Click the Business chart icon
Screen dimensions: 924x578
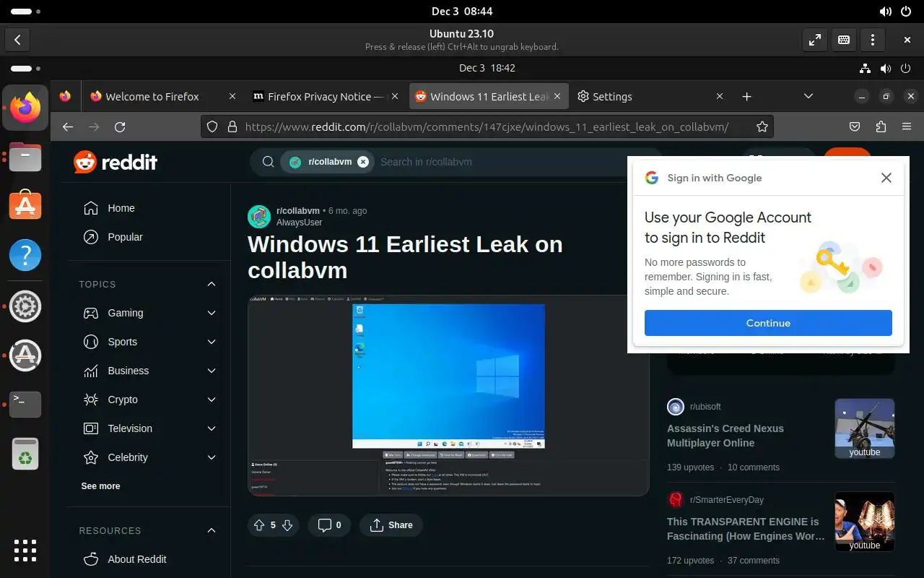(x=91, y=371)
